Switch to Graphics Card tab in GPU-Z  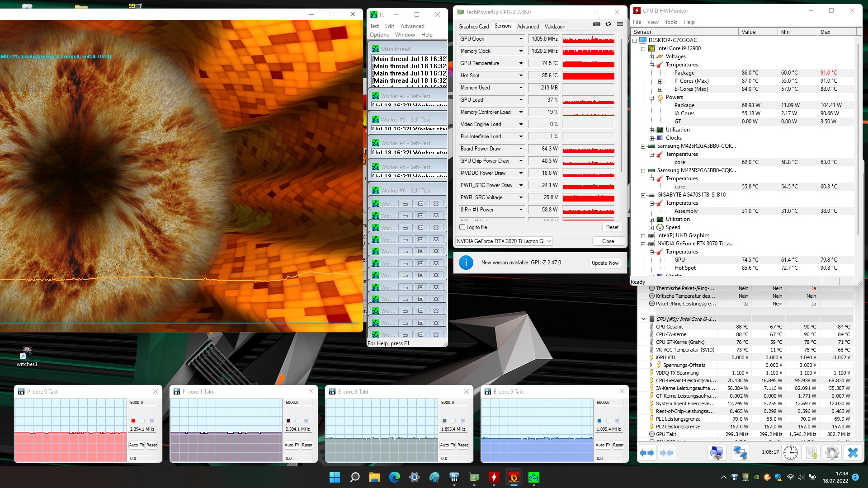coord(473,27)
